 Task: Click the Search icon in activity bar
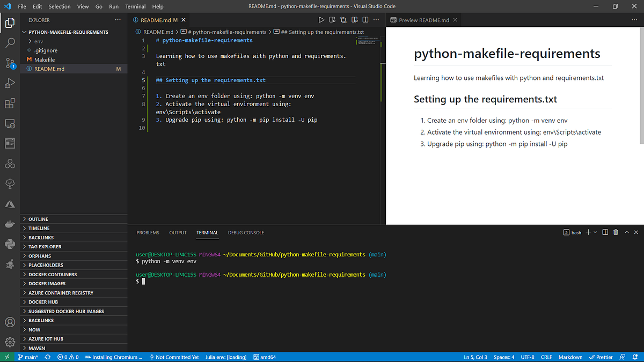(x=10, y=43)
